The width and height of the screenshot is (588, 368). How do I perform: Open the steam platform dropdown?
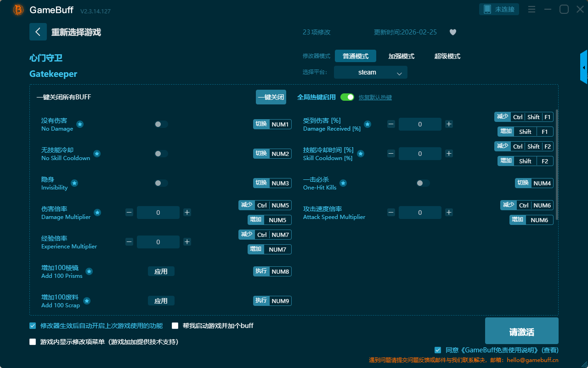coord(370,72)
